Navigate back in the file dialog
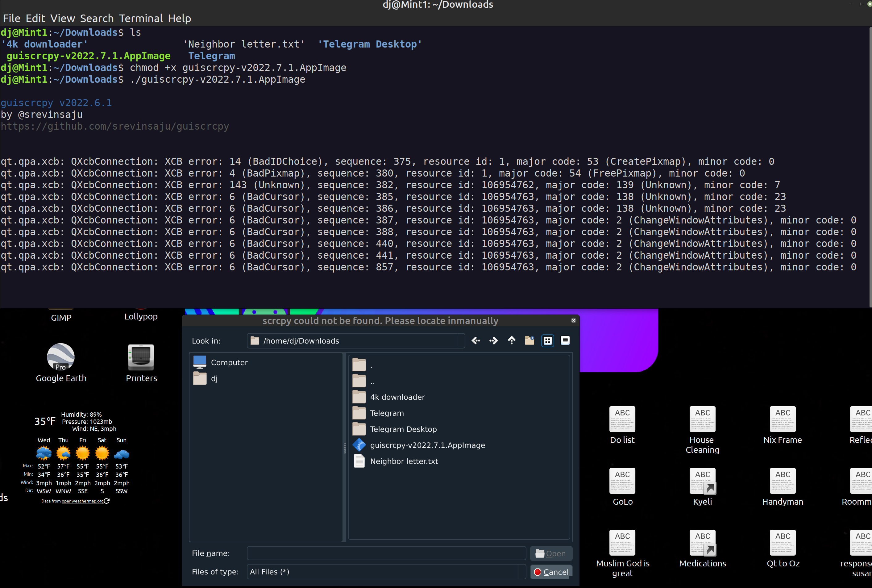The image size is (872, 588). (475, 340)
